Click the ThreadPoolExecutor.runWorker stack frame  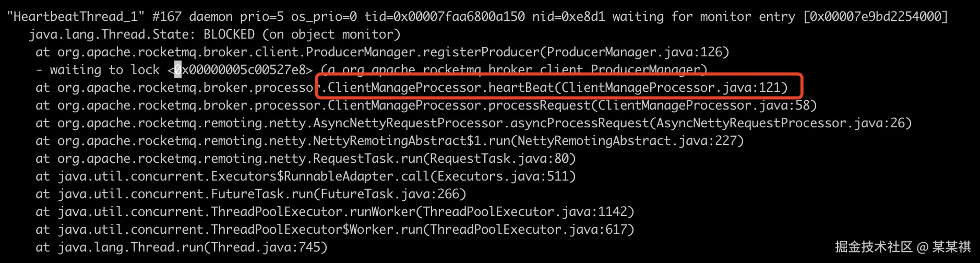[335, 212]
